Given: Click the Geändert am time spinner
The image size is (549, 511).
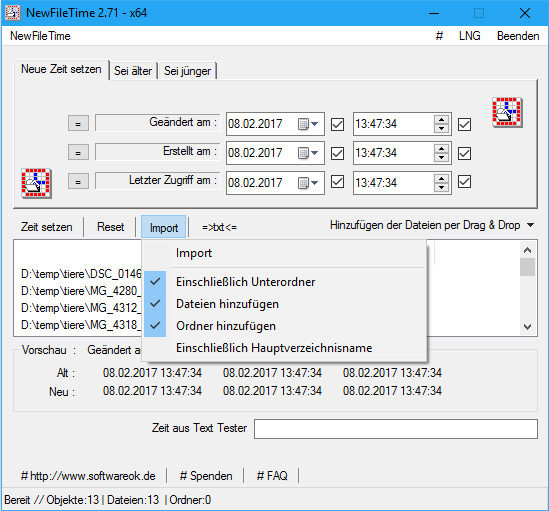Looking at the screenshot, I should tap(442, 124).
